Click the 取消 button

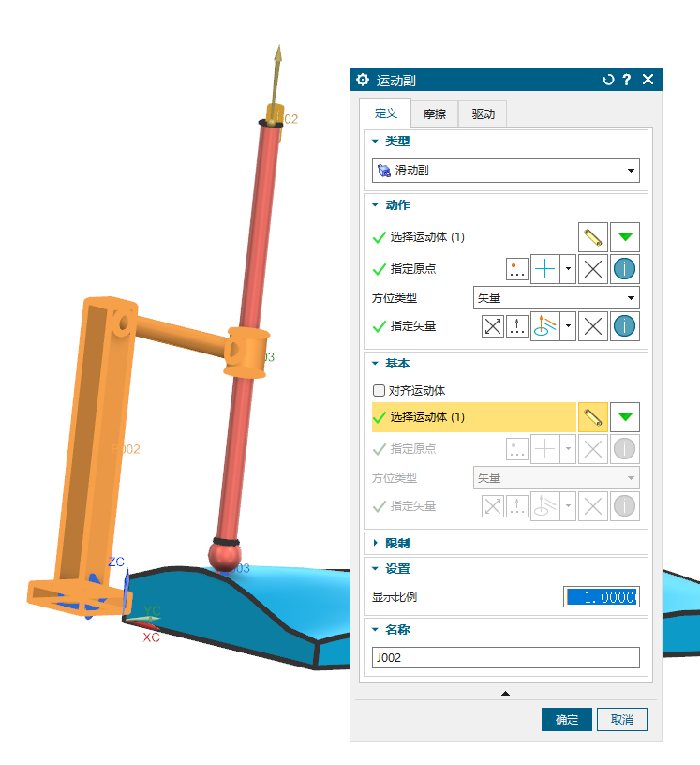(x=622, y=720)
